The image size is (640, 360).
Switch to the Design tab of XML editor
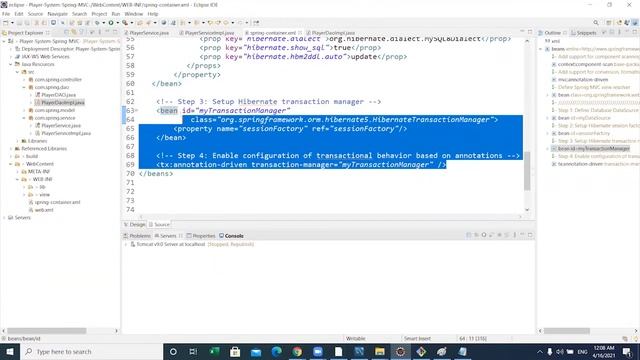tap(134, 224)
